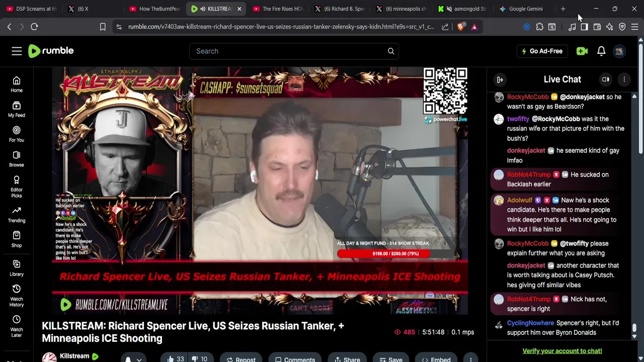
Task: Open the user profile avatar menu
Action: tap(619, 51)
